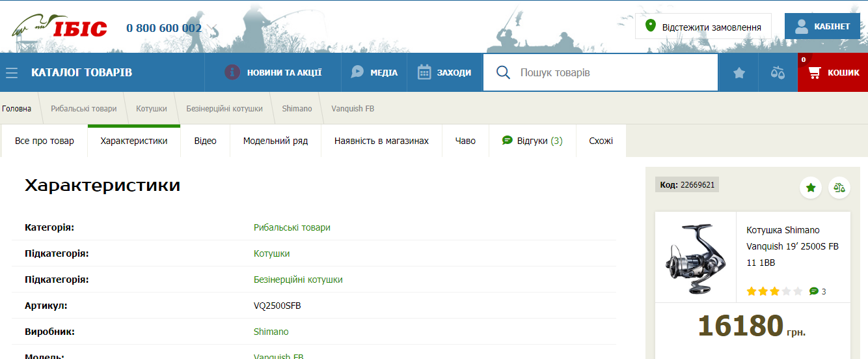Click Відстежити замовлення button
Screen dimensions: 868x359
(703, 27)
